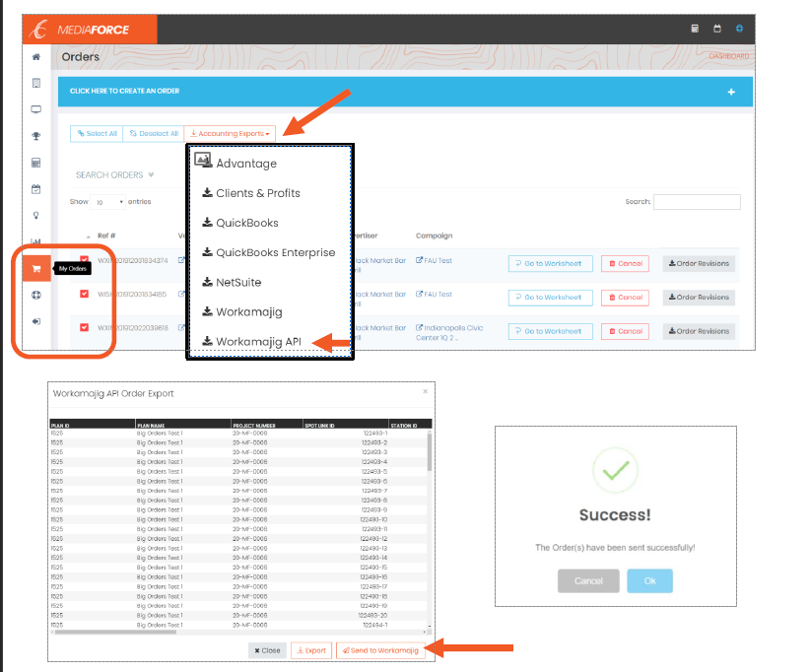Toggle checkbox for order ending 1834185
The height and width of the screenshot is (672, 811).
[x=85, y=294]
